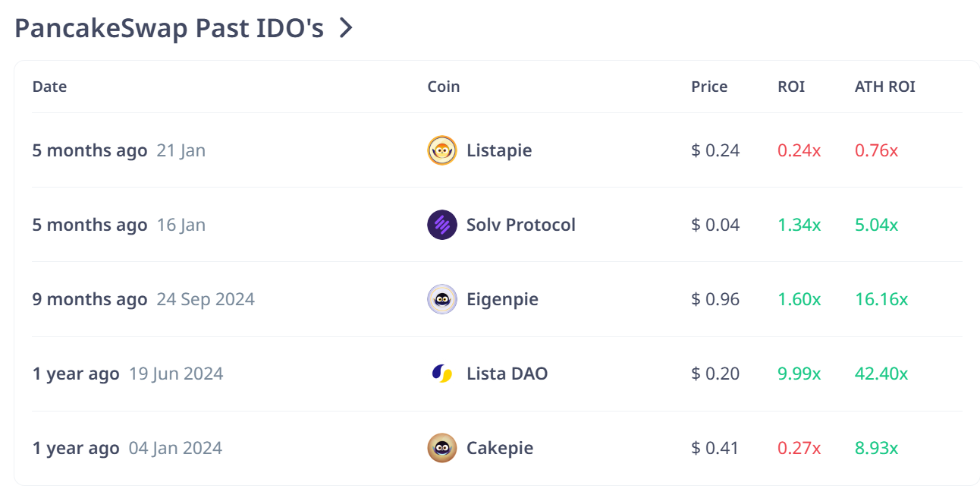Screen dimensions: 980x492
Task: Open the Listapie coin name link
Action: click(x=499, y=150)
